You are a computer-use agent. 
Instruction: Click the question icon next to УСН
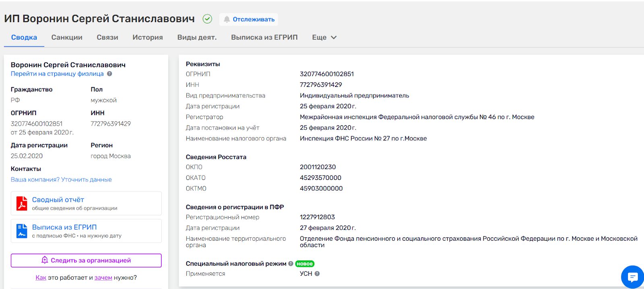pyautogui.click(x=317, y=274)
